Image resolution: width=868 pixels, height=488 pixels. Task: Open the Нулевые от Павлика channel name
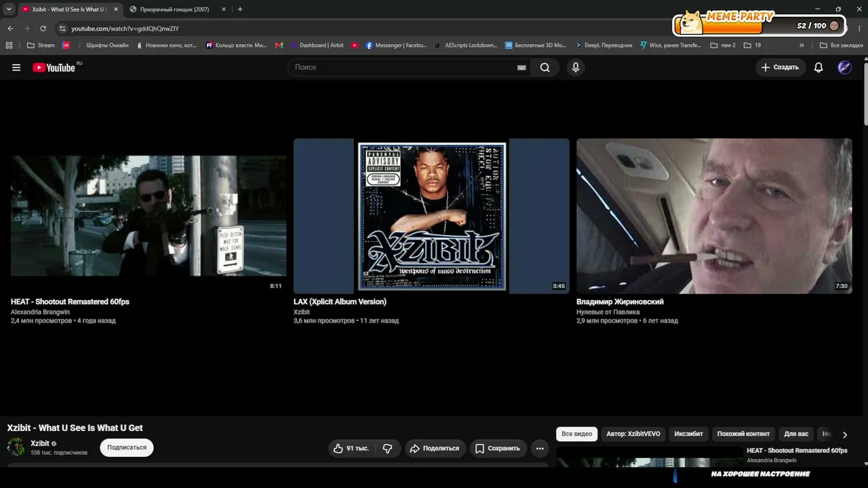click(608, 312)
